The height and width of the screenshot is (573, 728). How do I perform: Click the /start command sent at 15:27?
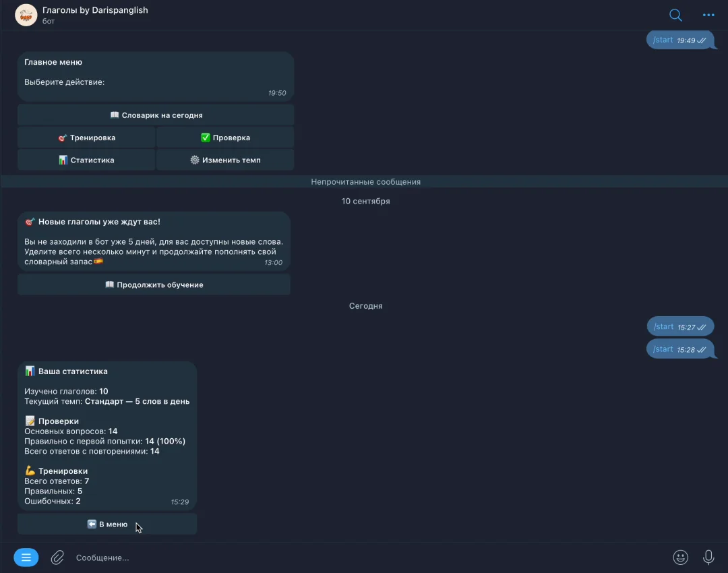tap(663, 326)
